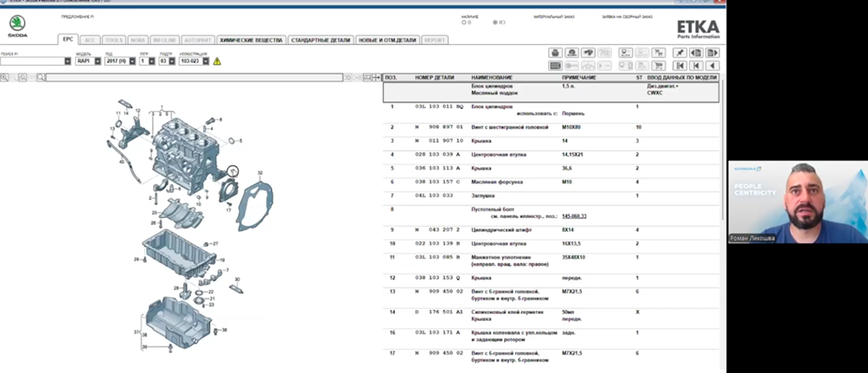868x373 pixels.
Task: Click the printer icon in the toolbar
Action: [556, 53]
